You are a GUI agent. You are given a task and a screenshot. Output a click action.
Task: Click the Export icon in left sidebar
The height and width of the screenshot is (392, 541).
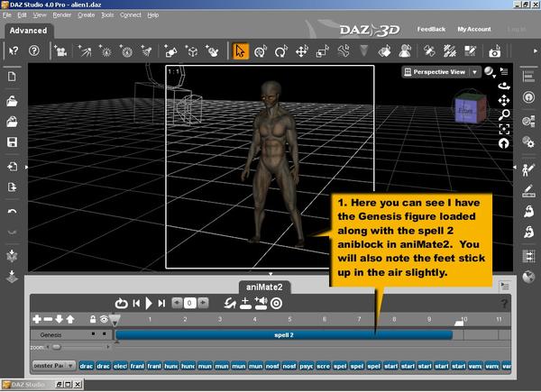point(12,187)
